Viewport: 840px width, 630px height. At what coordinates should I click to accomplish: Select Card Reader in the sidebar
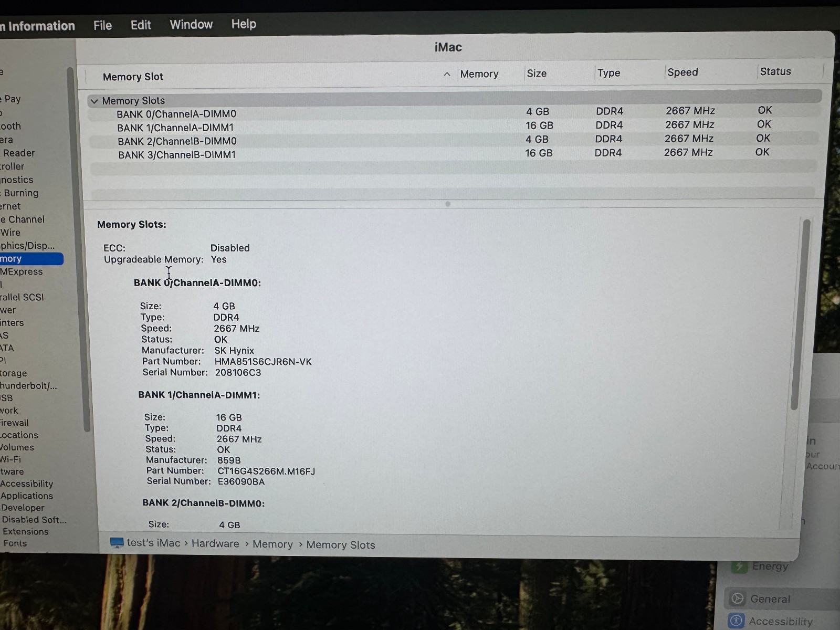(18, 153)
